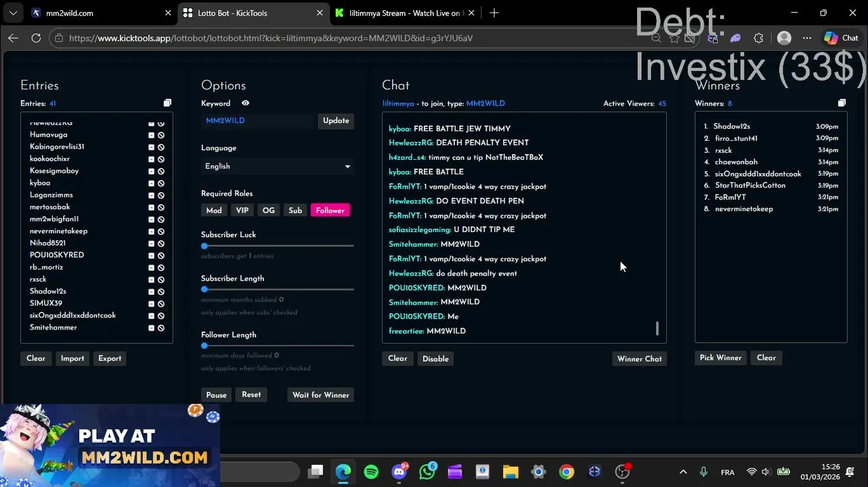Select the Lotto Bot - KickTools tab
The height and width of the screenshot is (487, 868).
(253, 13)
